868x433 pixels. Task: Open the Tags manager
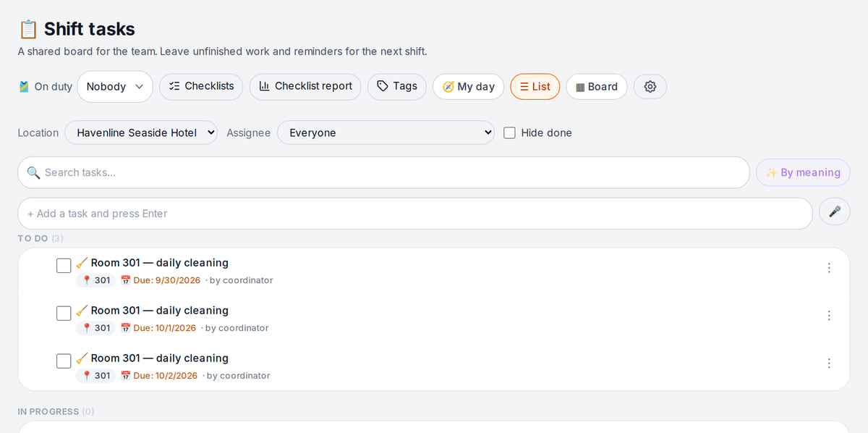pyautogui.click(x=397, y=86)
